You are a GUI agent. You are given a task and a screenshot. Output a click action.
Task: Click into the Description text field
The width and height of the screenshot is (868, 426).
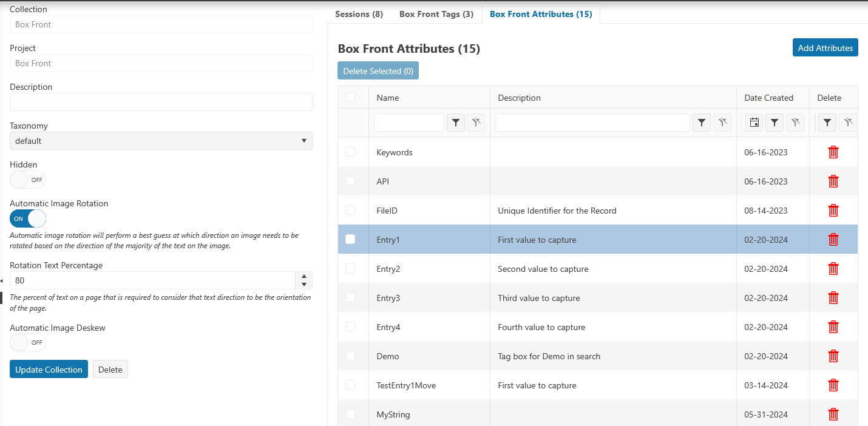[161, 102]
